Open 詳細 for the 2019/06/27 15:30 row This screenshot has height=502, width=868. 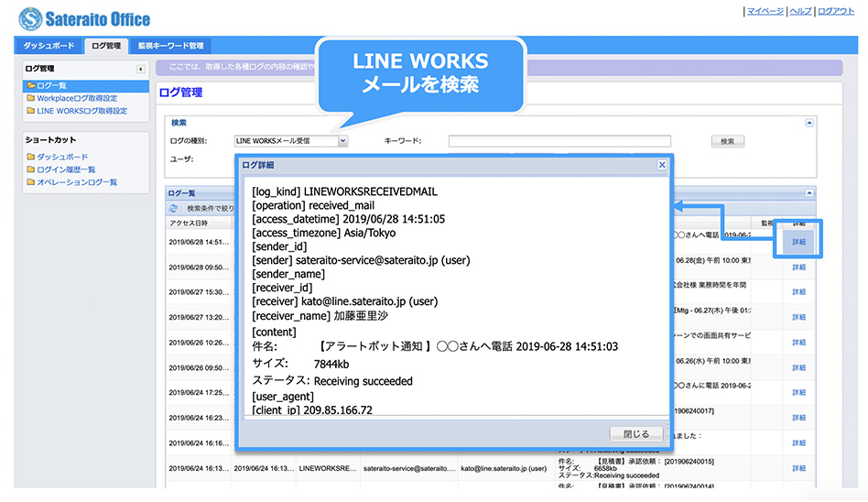pyautogui.click(x=798, y=292)
